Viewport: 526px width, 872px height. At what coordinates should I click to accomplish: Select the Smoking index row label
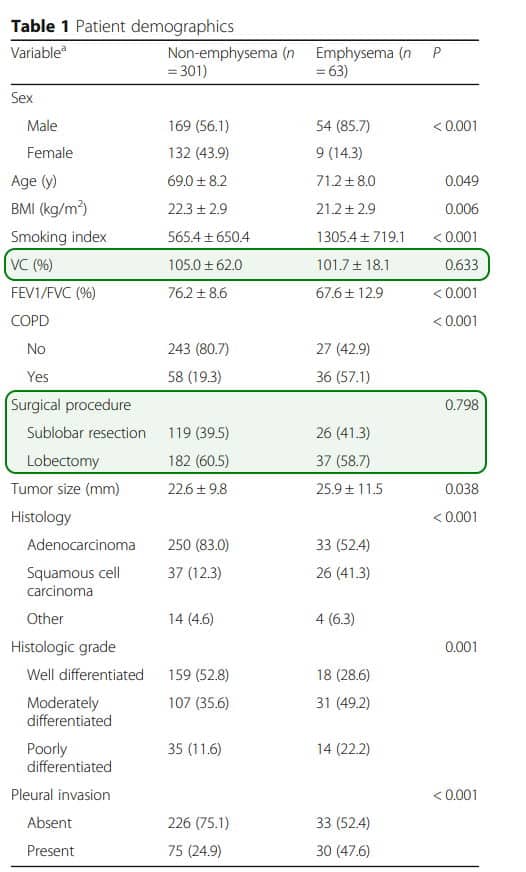58,237
